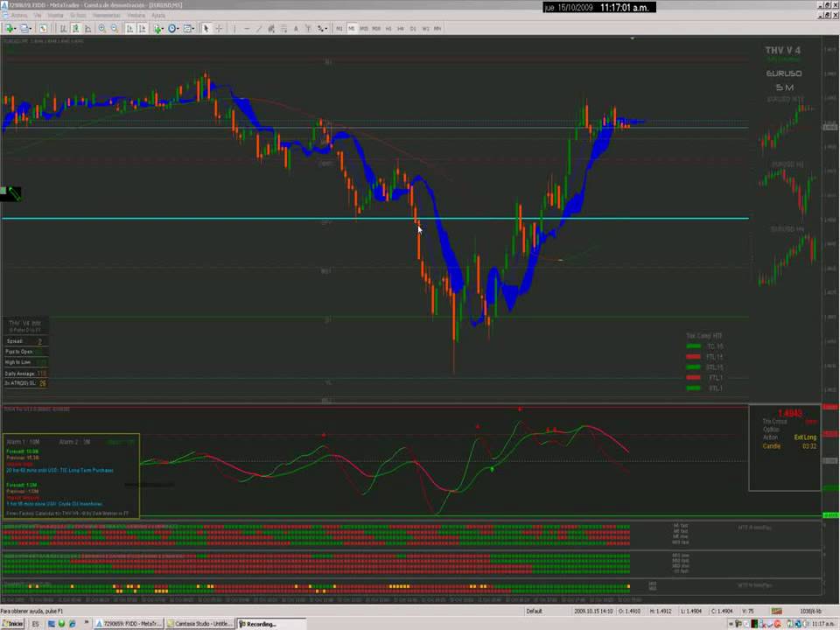Click the Inicio start button
Image resolution: width=840 pixels, height=630 pixels.
(13, 624)
